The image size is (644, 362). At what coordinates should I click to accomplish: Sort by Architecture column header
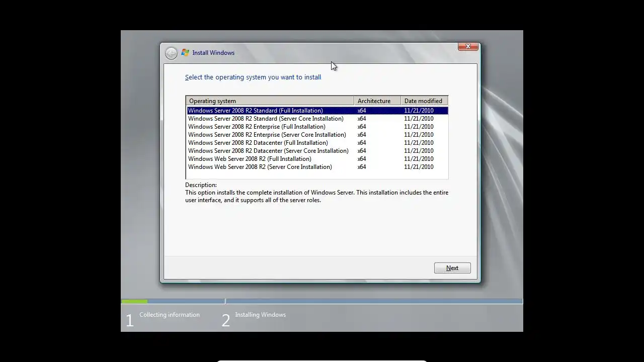point(377,101)
